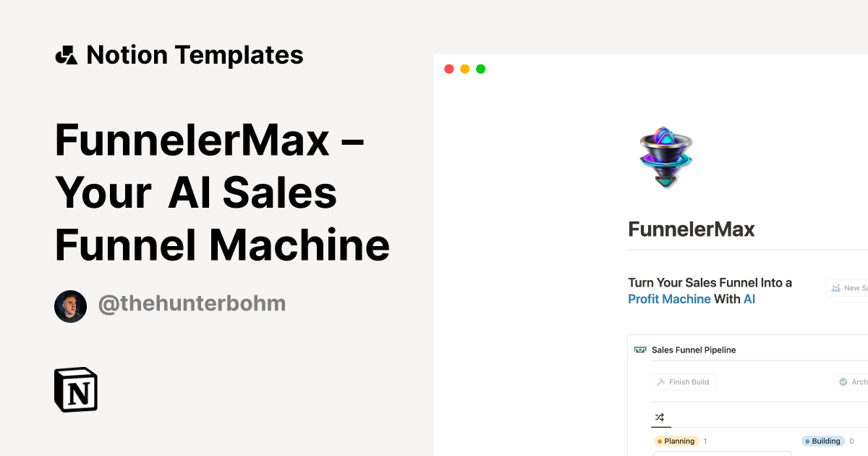The width and height of the screenshot is (868, 456).
Task: Open the @thehunterbohm creator link
Action: 192,304
